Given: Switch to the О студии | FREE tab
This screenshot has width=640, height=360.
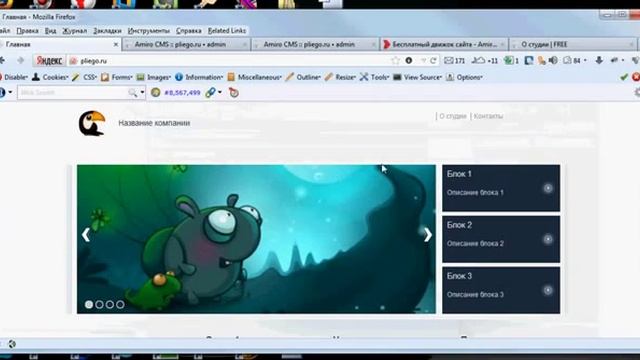Looking at the screenshot, I should click(x=573, y=44).
